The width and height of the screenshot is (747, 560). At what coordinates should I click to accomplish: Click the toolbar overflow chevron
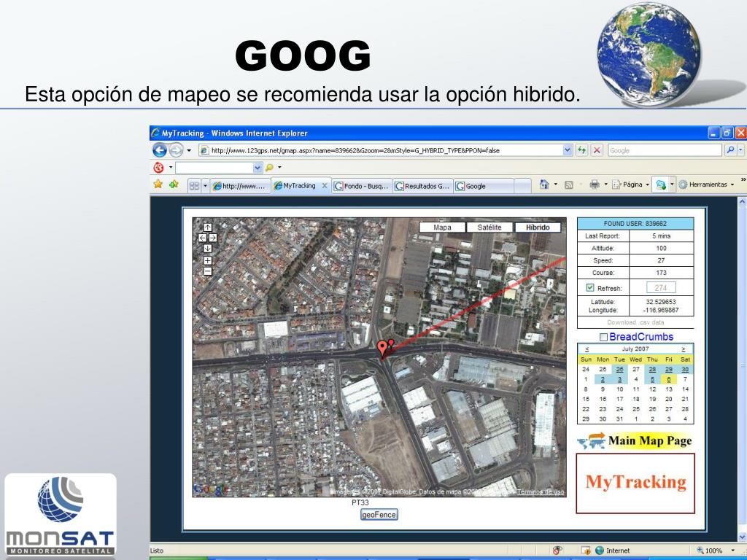743,180
